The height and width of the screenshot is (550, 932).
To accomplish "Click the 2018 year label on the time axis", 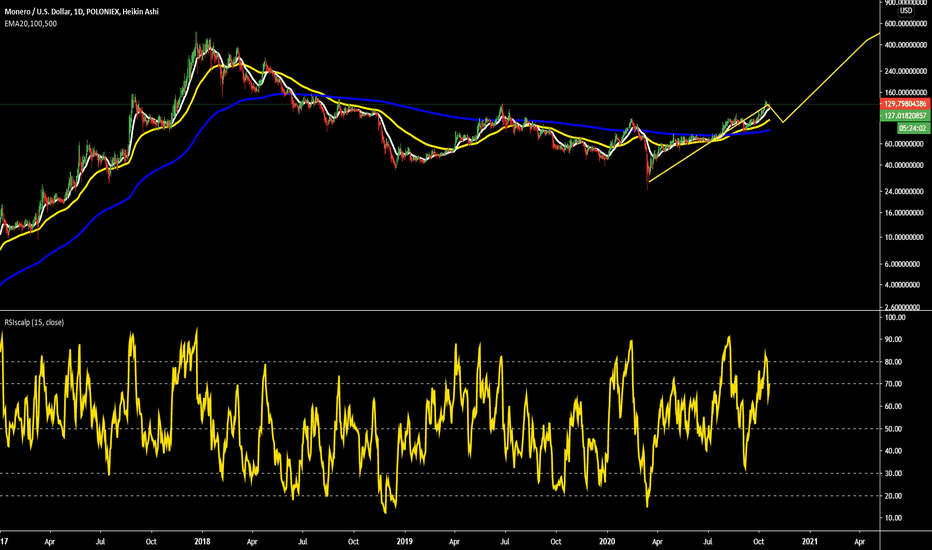I will tap(202, 542).
